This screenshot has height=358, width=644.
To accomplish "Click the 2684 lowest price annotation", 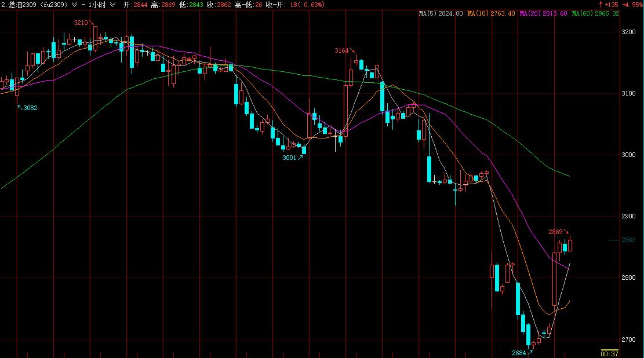I will pyautogui.click(x=519, y=353).
